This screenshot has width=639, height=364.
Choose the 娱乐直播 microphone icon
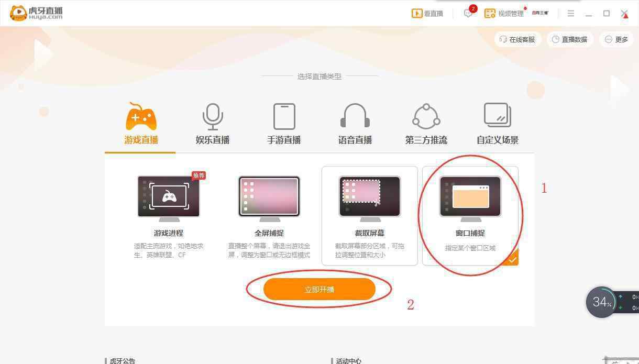coord(213,116)
